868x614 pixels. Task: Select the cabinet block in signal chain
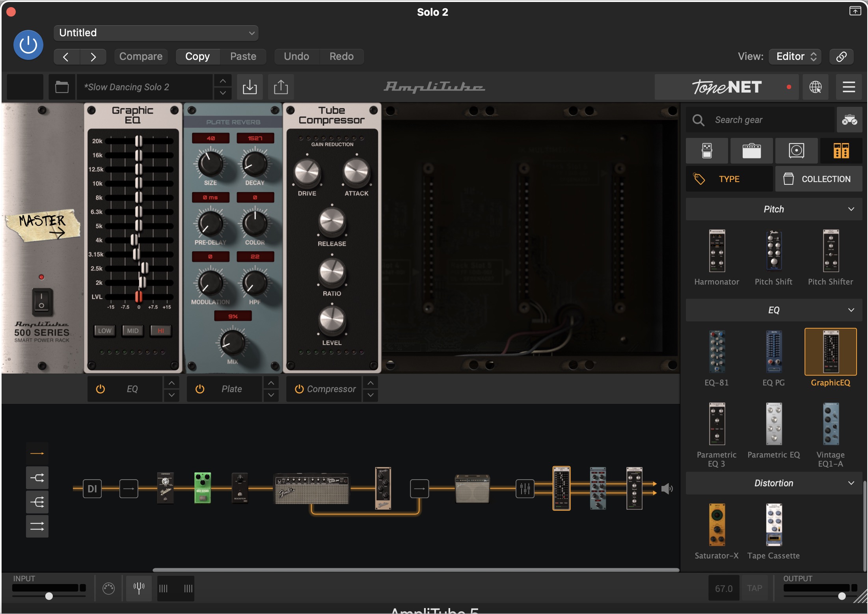point(472,489)
